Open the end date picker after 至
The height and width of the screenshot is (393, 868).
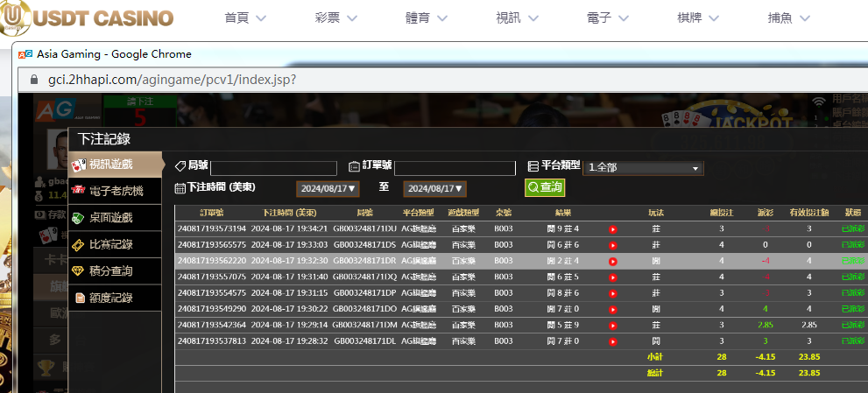[x=434, y=188]
